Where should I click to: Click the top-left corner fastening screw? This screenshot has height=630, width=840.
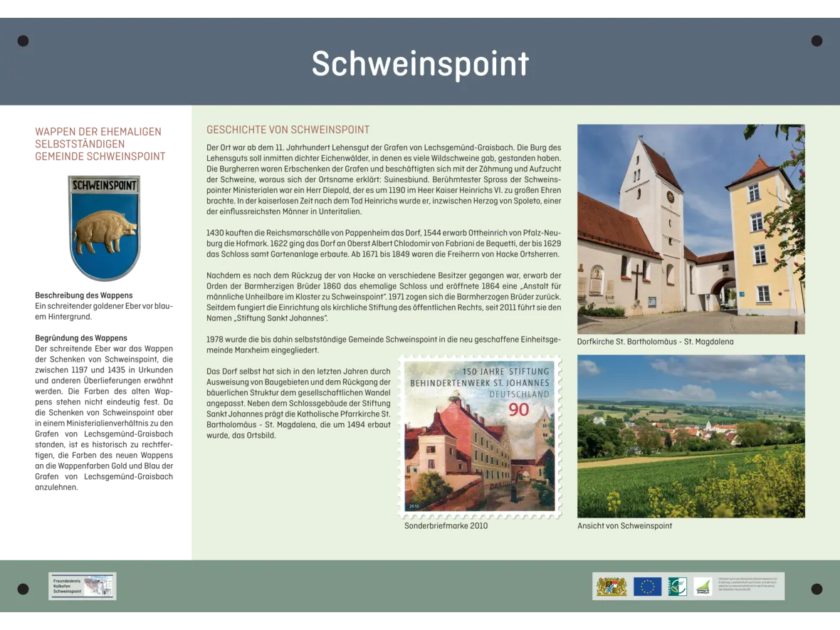tap(23, 41)
